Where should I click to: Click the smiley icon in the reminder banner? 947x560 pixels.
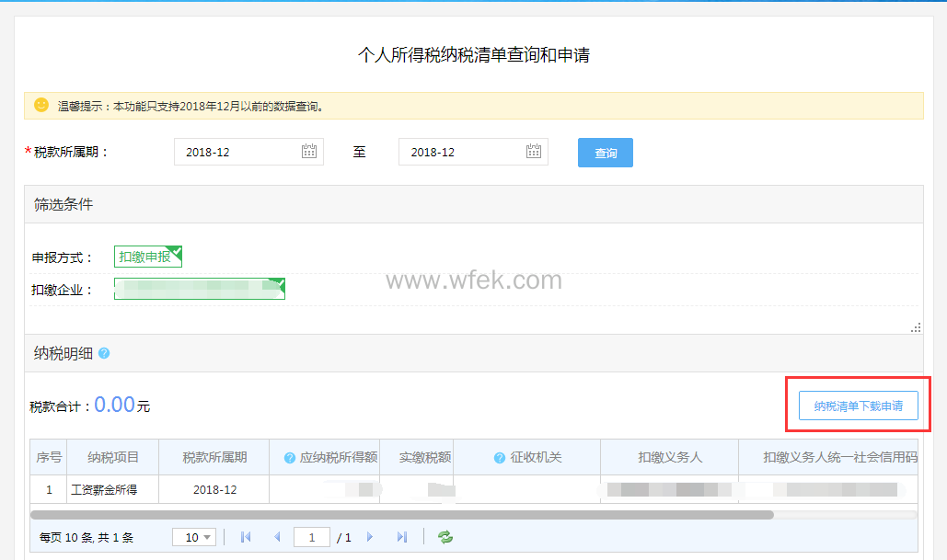[40, 105]
